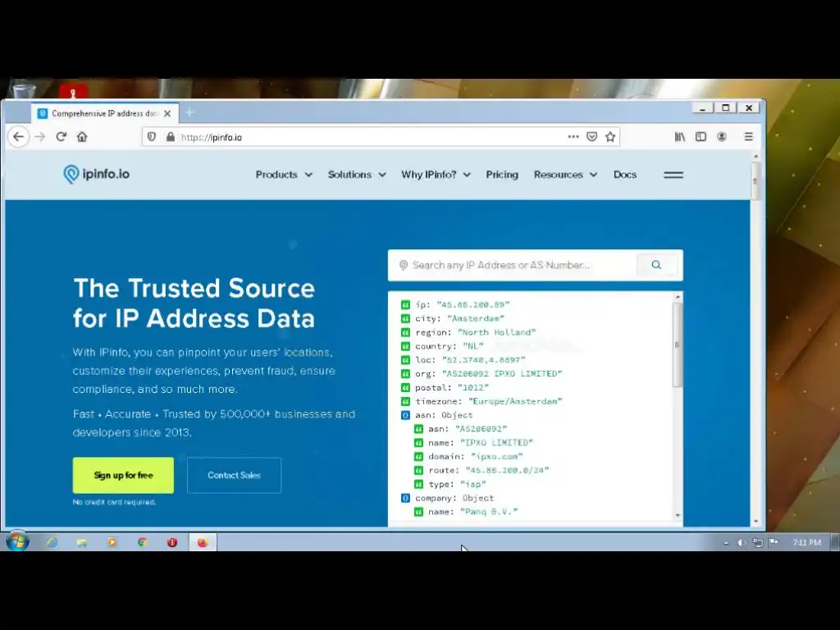
Task: Open Windows Explorer folder taskbar icon
Action: 82,542
